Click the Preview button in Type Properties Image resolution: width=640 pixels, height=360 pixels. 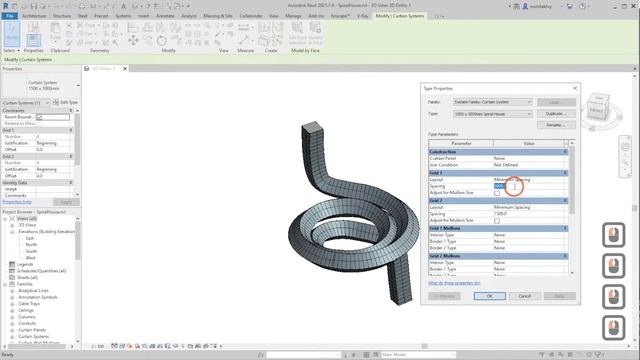[444, 296]
